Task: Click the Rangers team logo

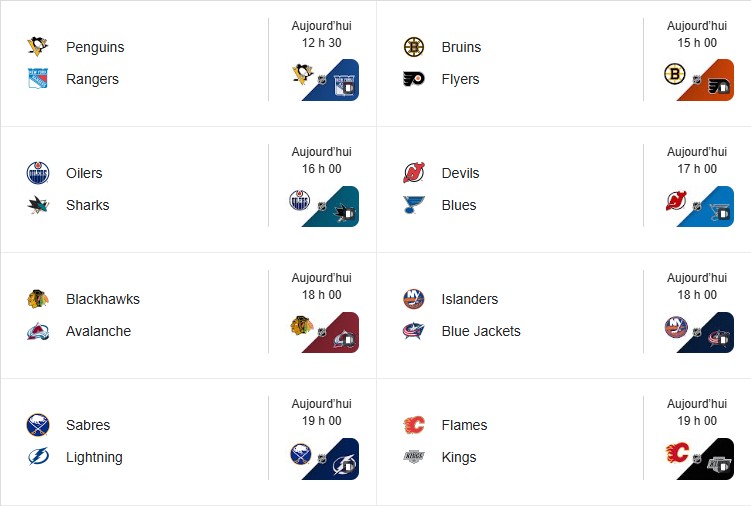Action: click(x=38, y=79)
